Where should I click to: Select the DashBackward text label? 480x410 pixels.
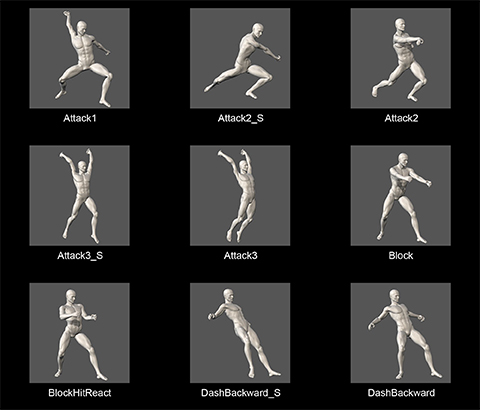(x=401, y=393)
